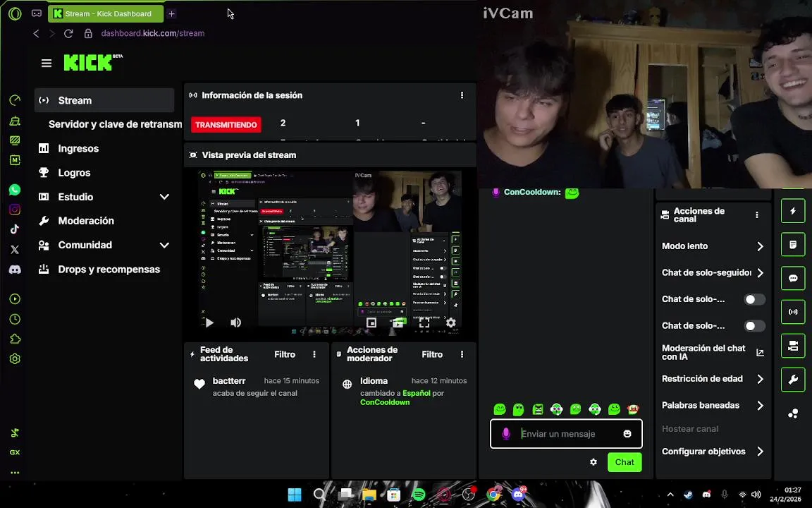Reload the page in the browser
The height and width of the screenshot is (508, 812).
68,33
